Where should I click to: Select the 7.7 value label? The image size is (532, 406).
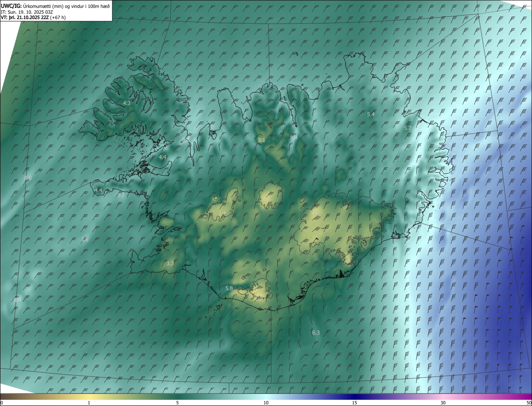pos(121,195)
